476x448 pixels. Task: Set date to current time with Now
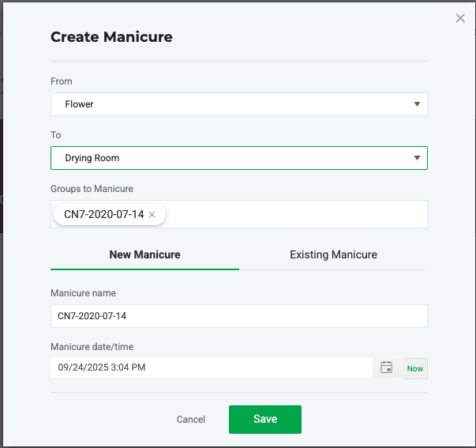tap(414, 368)
